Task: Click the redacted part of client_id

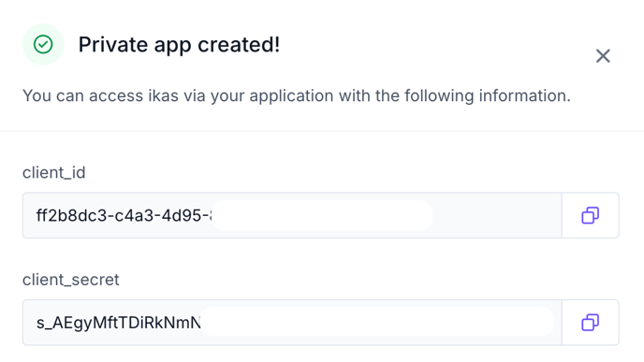Action: pyautogui.click(x=322, y=215)
